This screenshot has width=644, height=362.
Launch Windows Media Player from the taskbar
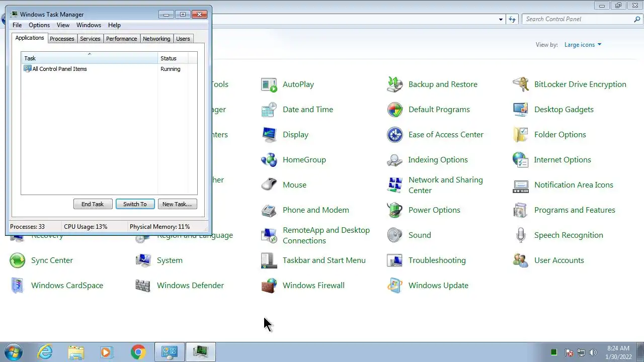[107, 352]
